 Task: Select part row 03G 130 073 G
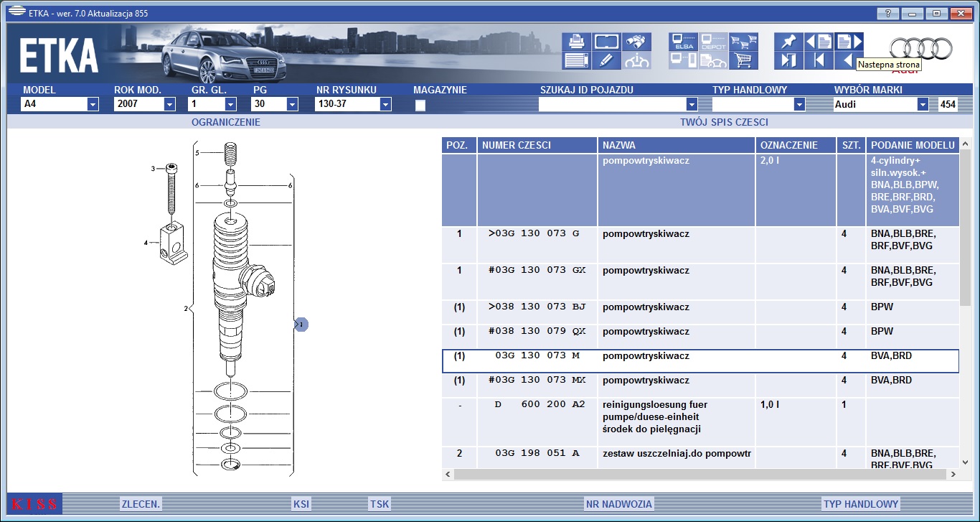point(700,245)
